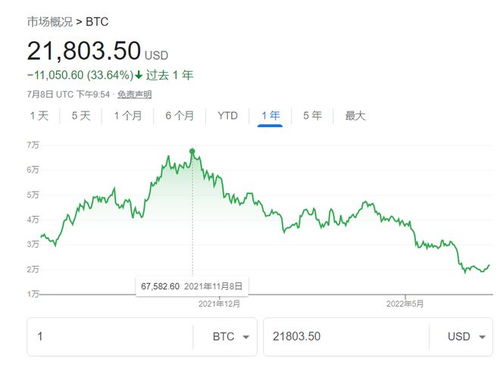Select the YTD tab
The width and height of the screenshot is (500, 365).
click(x=228, y=116)
